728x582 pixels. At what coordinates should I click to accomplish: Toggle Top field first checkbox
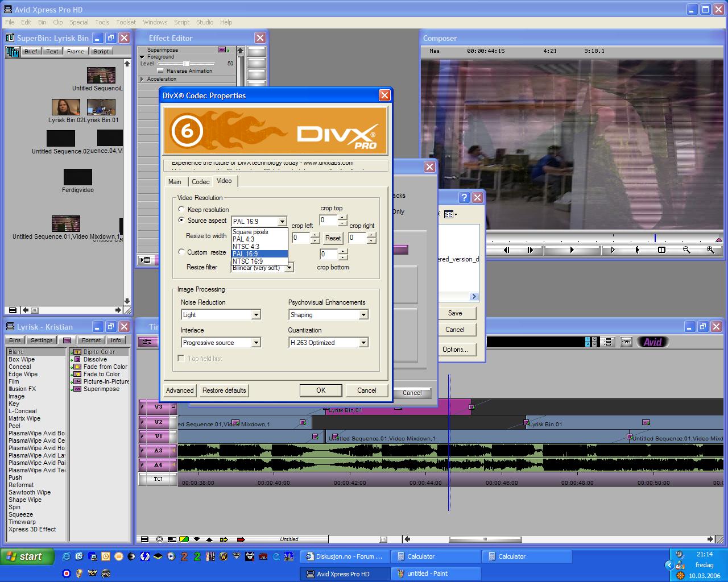[x=181, y=359]
